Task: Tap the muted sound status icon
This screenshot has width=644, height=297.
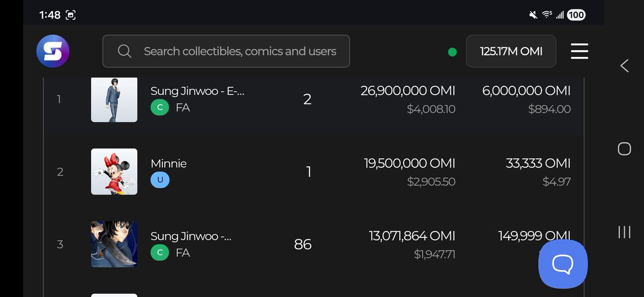Action: [x=533, y=15]
